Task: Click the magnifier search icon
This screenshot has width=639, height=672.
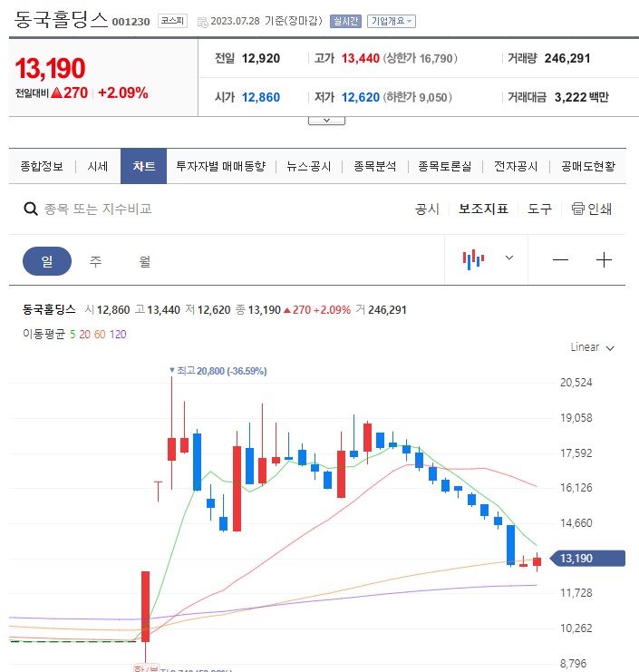Action: pyautogui.click(x=31, y=209)
